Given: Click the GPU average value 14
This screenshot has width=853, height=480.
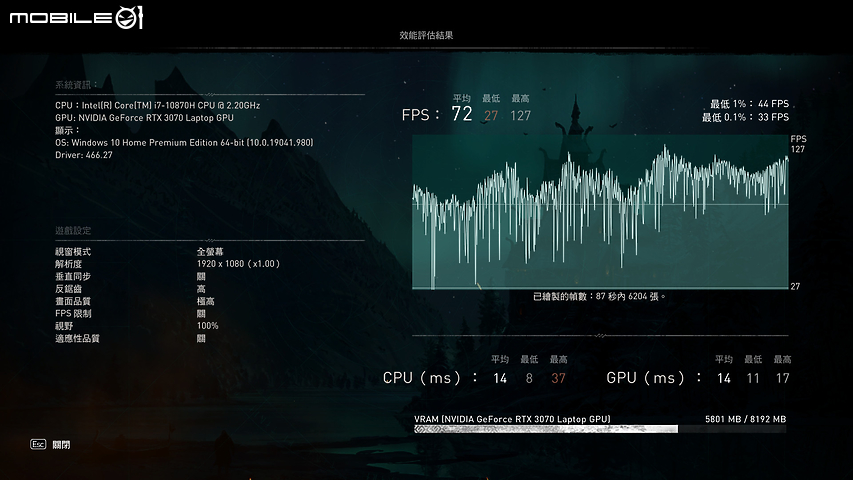Looking at the screenshot, I should point(724,378).
